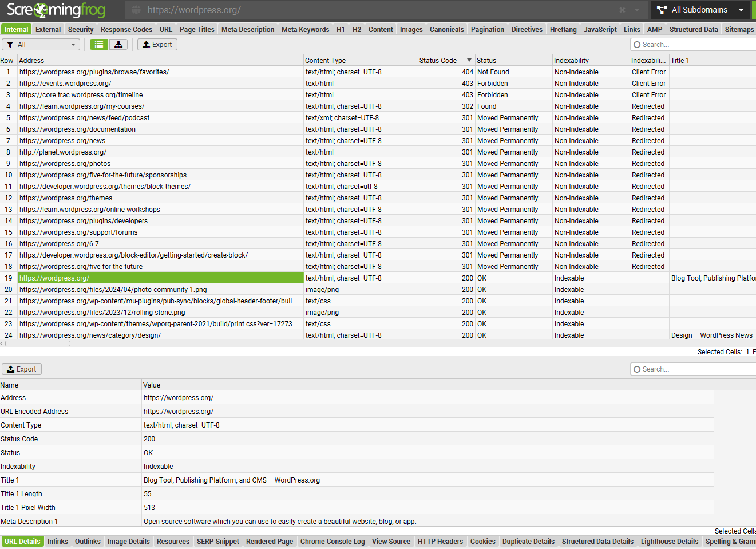Click the Meta Description 1 value text
Viewport: 756px width, 549px height.
(280, 522)
